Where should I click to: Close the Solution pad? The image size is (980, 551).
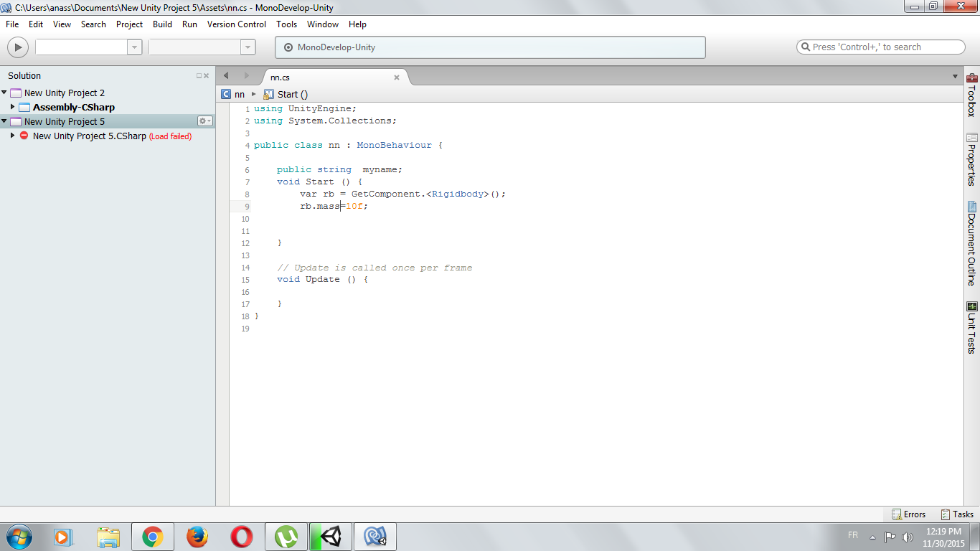click(207, 76)
